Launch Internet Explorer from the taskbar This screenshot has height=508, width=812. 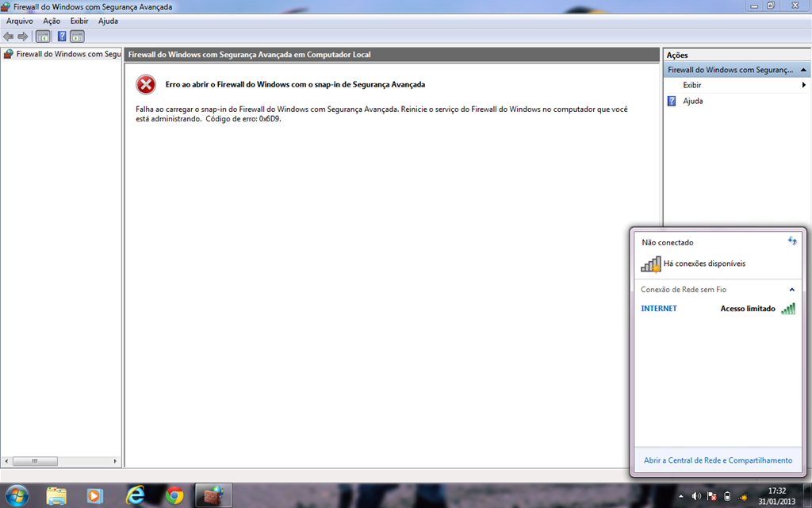click(x=135, y=496)
